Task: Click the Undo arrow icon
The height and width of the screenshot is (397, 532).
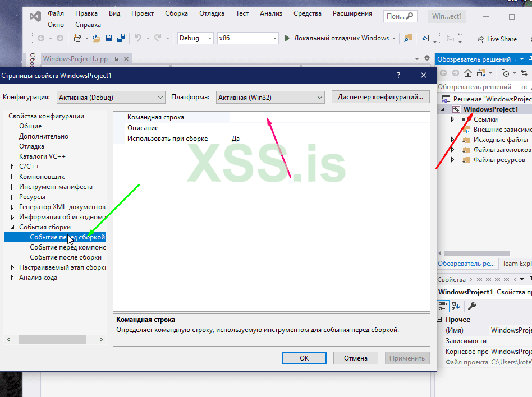Action: pyautogui.click(x=138, y=38)
